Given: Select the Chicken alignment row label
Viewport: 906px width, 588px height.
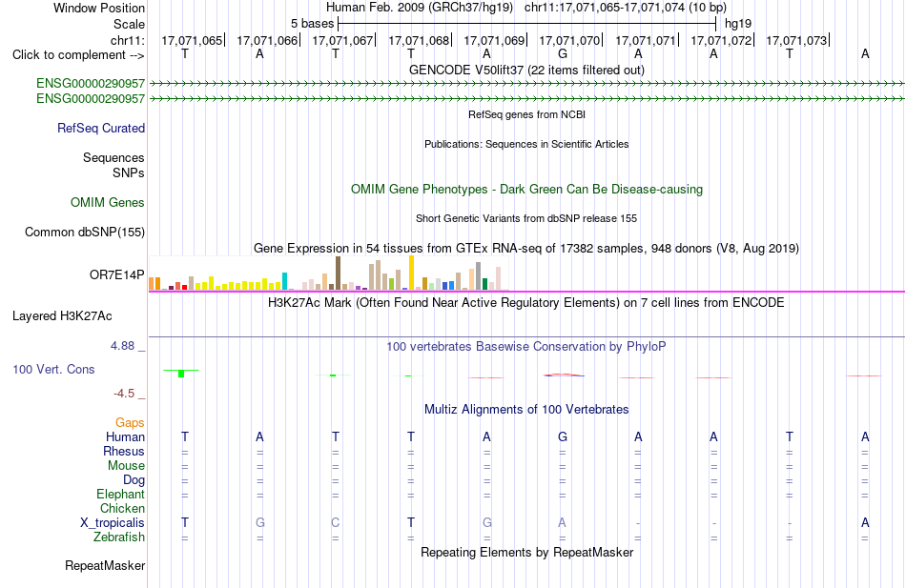Looking at the screenshot, I should (x=122, y=508).
